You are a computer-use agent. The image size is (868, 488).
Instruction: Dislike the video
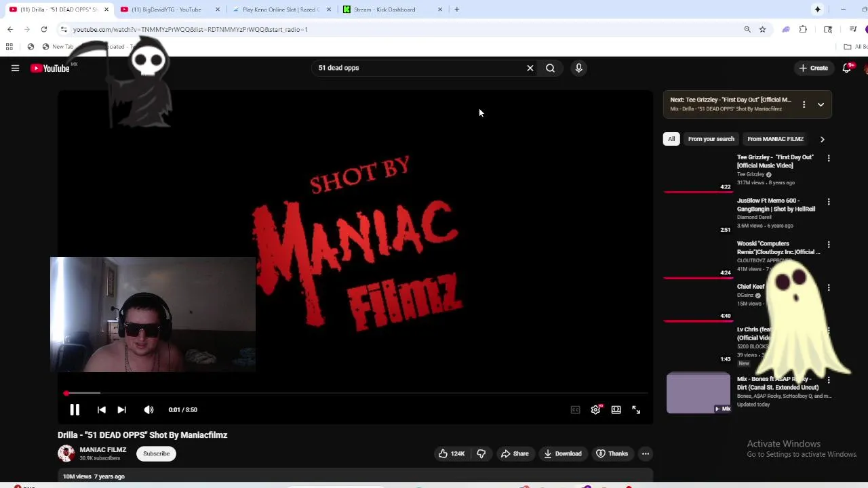[481, 453]
